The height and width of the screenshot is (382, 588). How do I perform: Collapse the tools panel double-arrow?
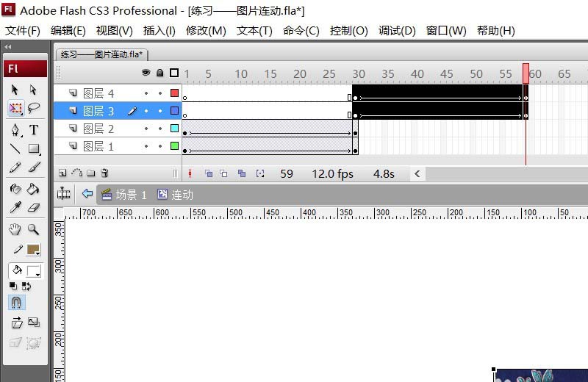(x=8, y=47)
